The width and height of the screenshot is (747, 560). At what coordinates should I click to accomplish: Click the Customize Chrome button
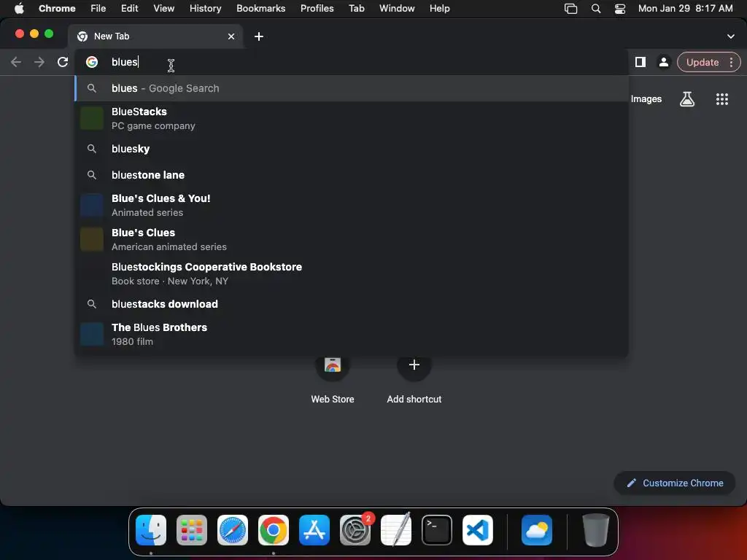(675, 483)
